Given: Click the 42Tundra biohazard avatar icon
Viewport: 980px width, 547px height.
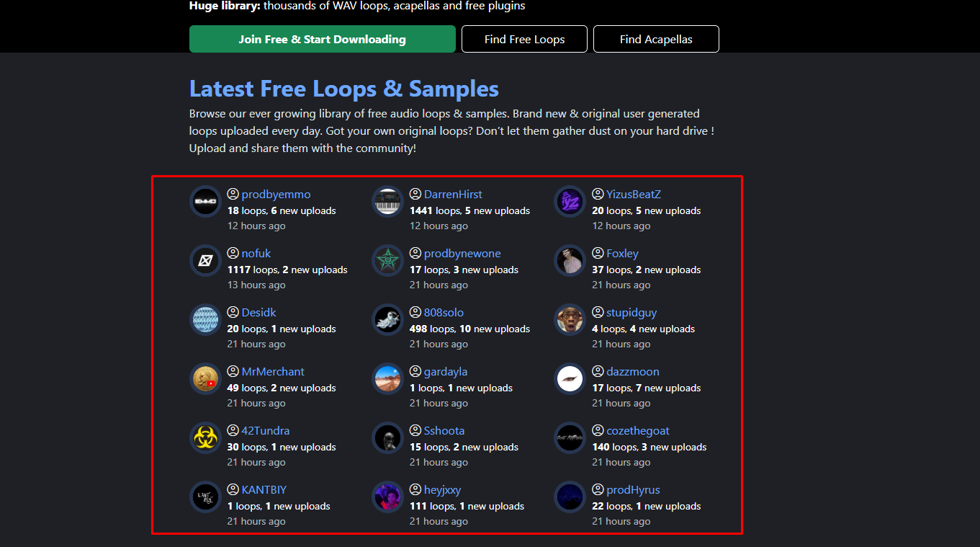Looking at the screenshot, I should [205, 437].
